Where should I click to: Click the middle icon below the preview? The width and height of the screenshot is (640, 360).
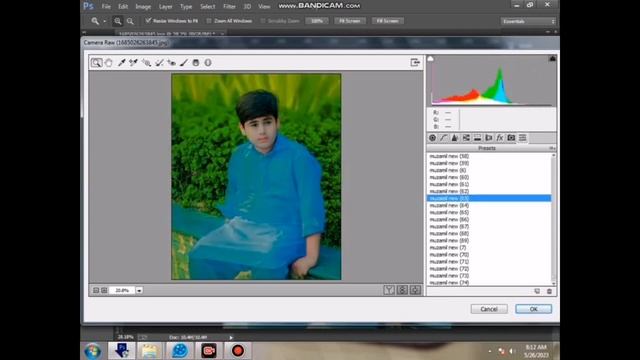pyautogui.click(x=402, y=290)
